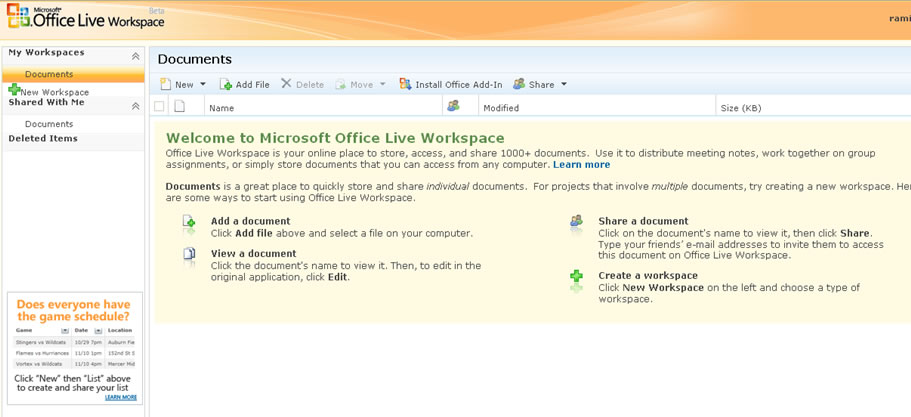
Task: Sort by the Modified column header
Action: pyautogui.click(x=501, y=108)
